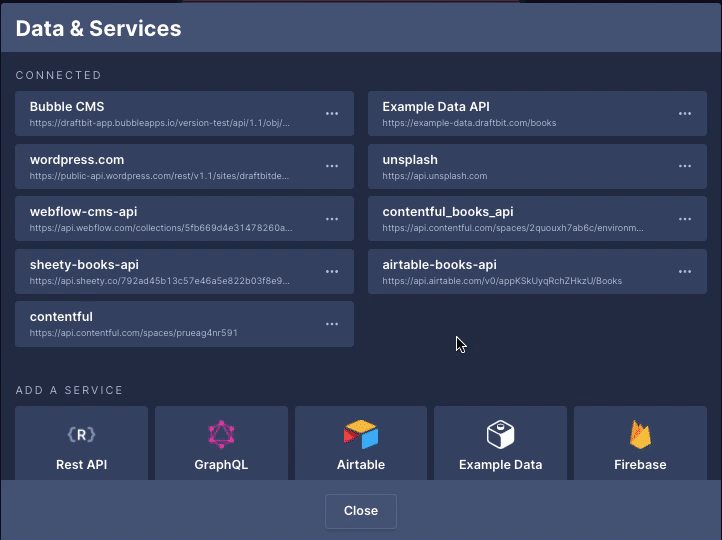Select the contentful service name
722x540 pixels.
click(61, 317)
